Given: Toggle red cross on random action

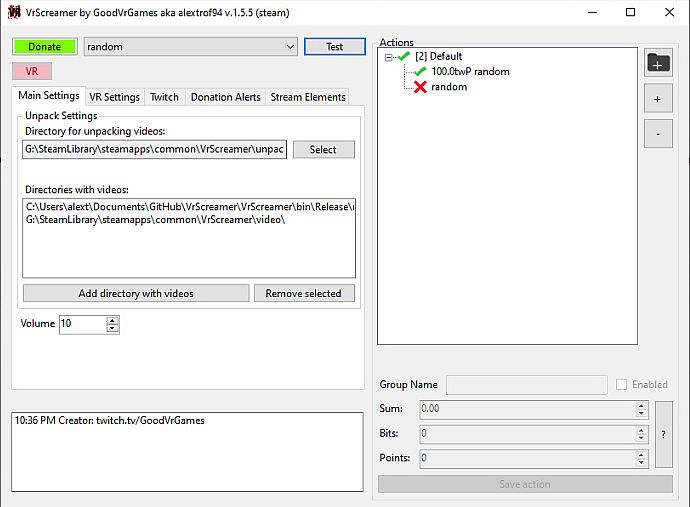Looking at the screenshot, I should click(420, 87).
